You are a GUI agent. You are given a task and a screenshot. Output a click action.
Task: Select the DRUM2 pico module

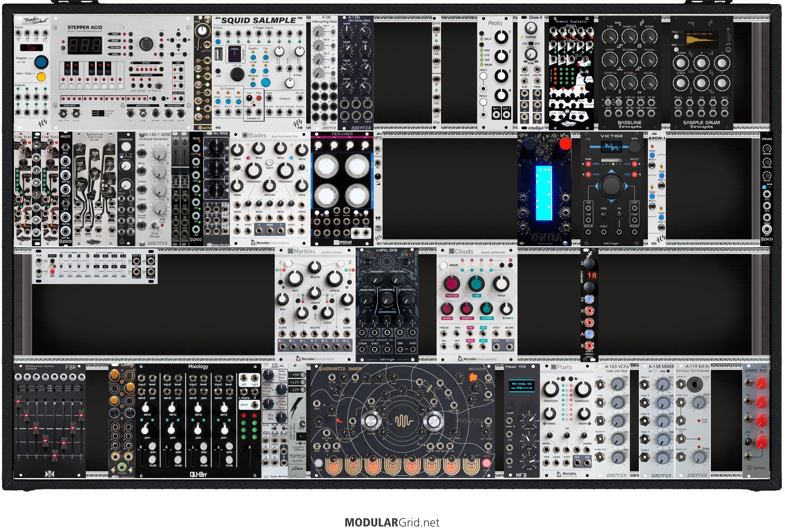point(767,189)
